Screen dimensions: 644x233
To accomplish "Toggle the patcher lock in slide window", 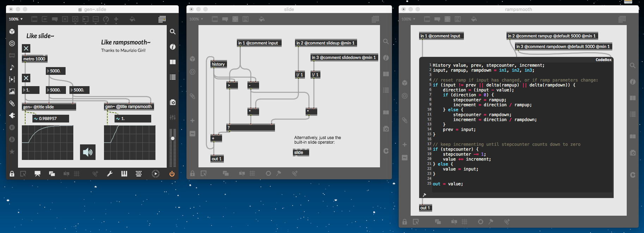I will coord(192,173).
